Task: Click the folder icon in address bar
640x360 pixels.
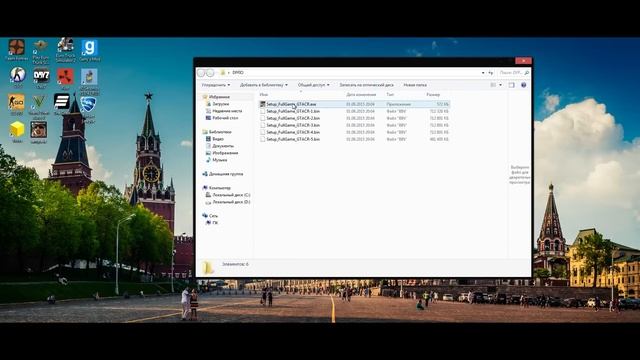Action: click(222, 72)
